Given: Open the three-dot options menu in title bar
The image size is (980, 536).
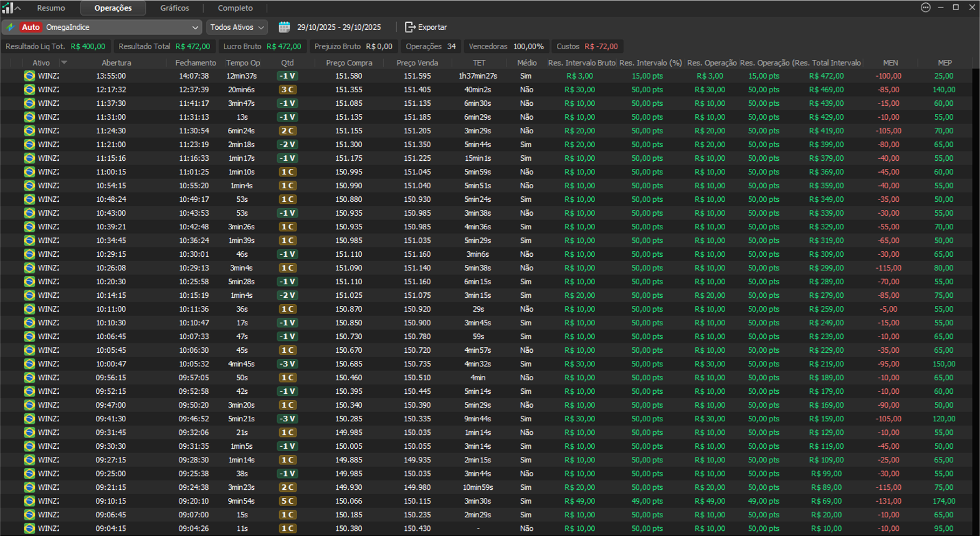Looking at the screenshot, I should [925, 7].
